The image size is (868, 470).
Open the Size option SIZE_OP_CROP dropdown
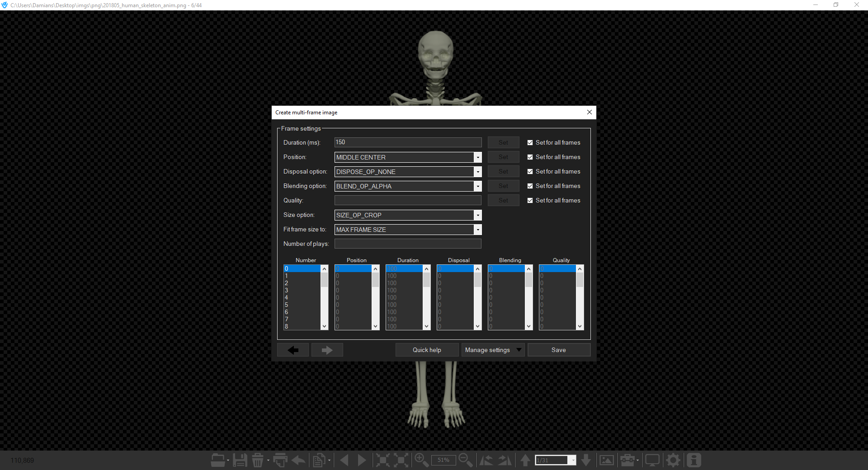tap(408, 215)
